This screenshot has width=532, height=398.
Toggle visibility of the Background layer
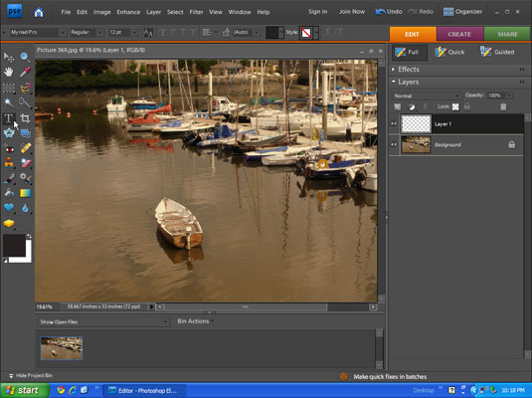(x=394, y=144)
